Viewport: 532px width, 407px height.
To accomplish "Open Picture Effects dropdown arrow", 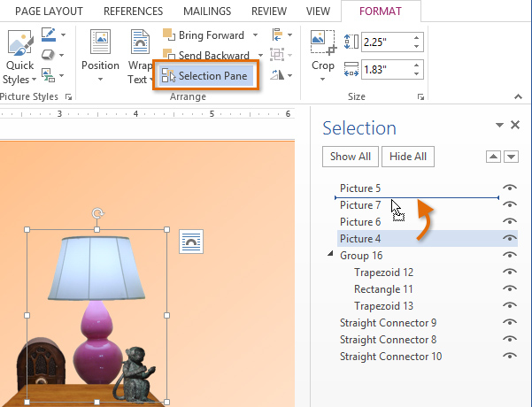I will click(61, 55).
